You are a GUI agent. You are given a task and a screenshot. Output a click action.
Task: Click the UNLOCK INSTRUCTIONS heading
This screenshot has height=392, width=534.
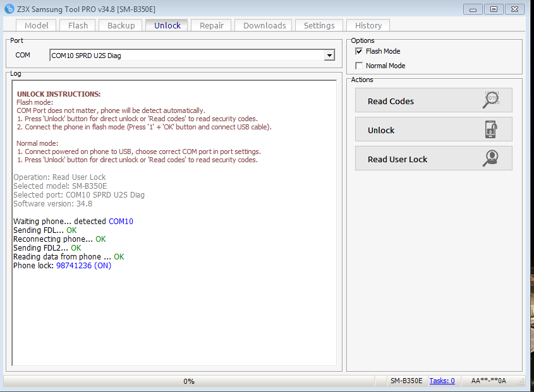tap(59, 94)
